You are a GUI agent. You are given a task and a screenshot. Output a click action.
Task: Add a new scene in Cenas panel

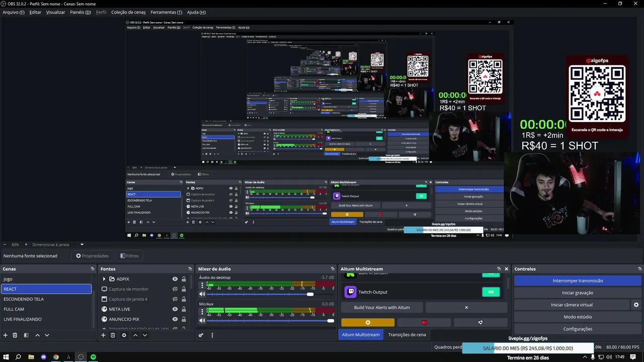pos(6,335)
